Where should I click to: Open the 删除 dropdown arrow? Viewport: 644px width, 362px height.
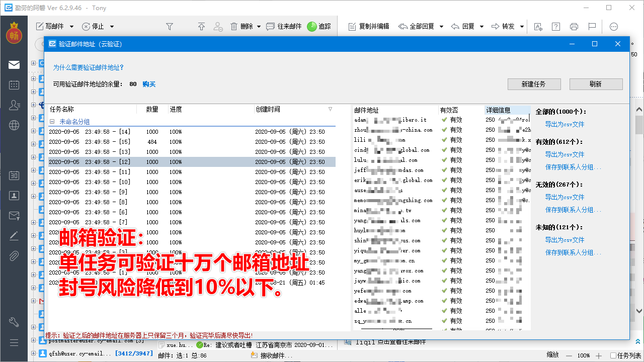point(258,27)
